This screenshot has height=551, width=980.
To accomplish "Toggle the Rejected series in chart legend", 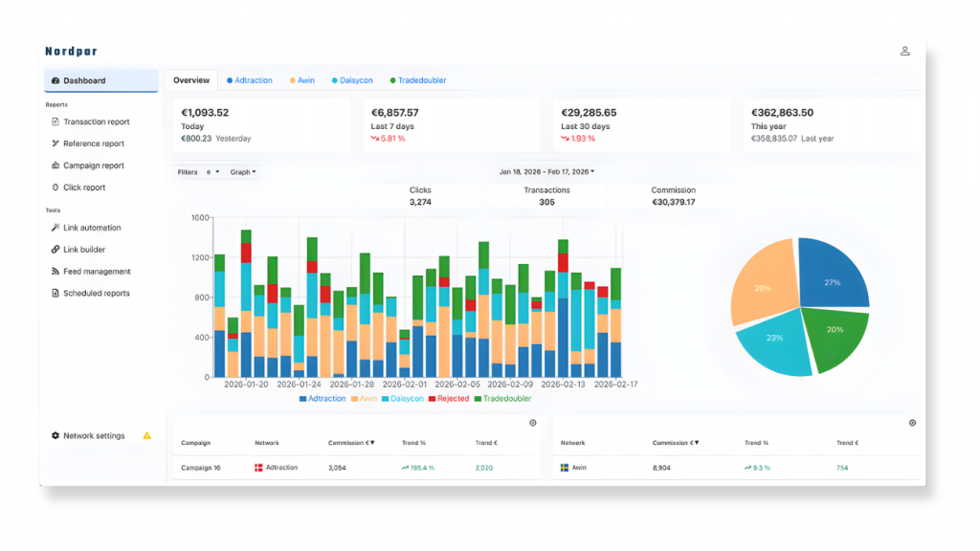I will 450,399.
